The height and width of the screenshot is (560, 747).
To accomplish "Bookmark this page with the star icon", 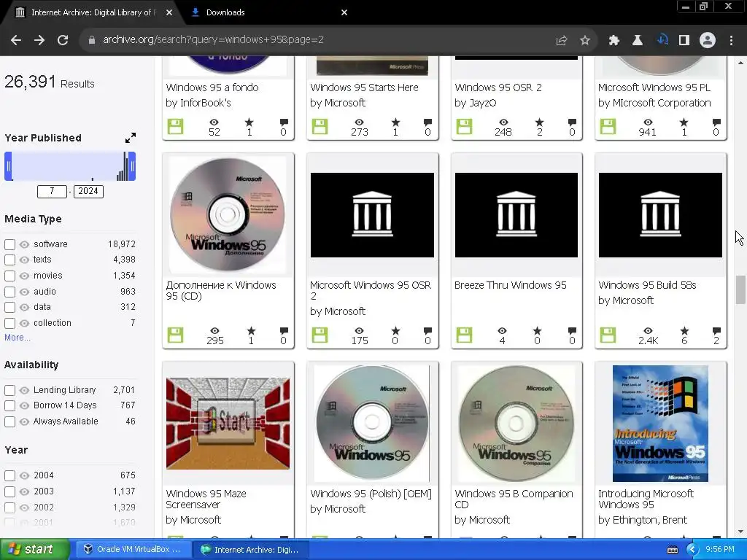I will pos(585,41).
